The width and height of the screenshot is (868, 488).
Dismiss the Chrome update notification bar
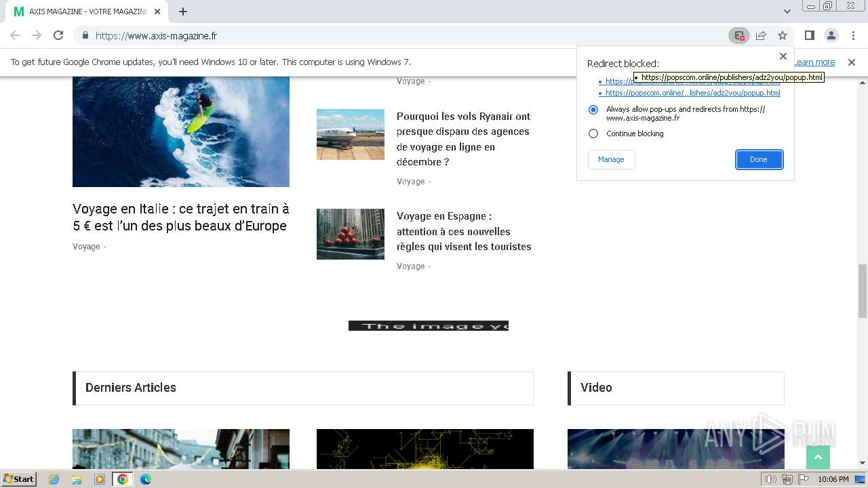click(852, 62)
